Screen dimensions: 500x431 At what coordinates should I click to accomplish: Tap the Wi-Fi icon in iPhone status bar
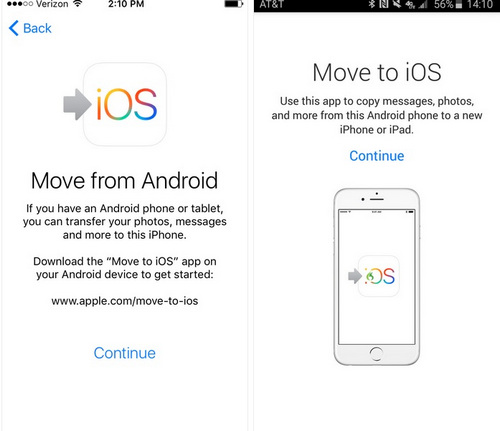78,4
